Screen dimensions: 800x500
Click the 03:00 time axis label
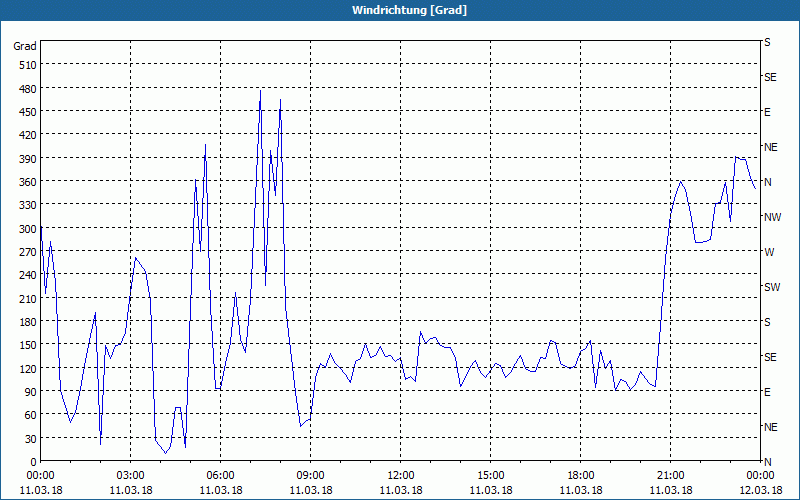[x=131, y=476]
